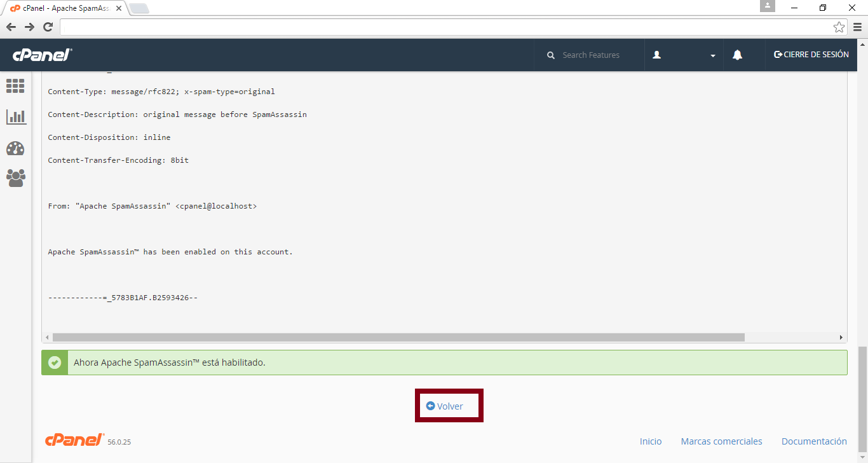The height and width of the screenshot is (463, 868).
Task: Open the statistics bar chart icon
Action: pos(16,116)
